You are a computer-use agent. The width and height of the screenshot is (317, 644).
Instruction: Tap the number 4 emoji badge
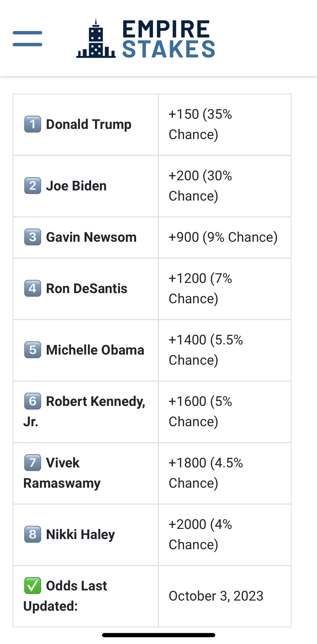[x=33, y=288]
